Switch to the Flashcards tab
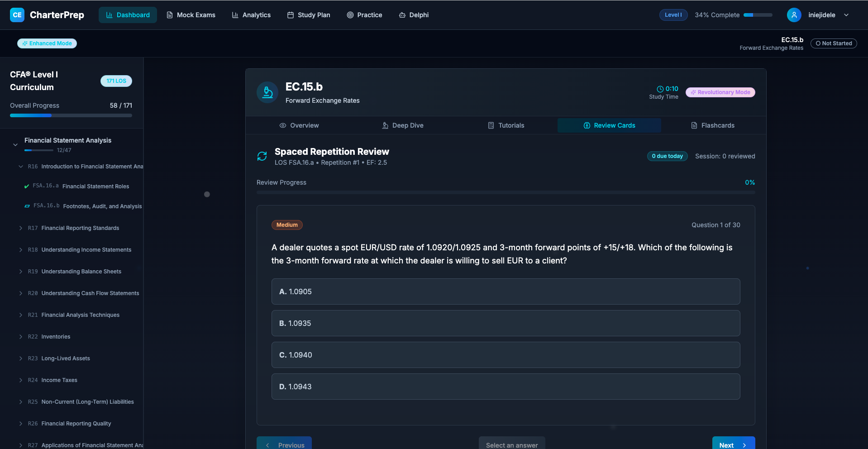 (713, 125)
